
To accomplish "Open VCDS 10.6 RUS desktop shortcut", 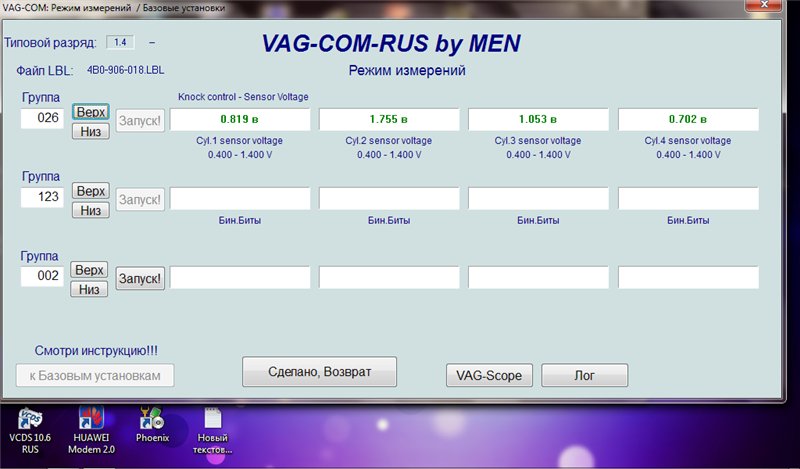I will click(30, 430).
